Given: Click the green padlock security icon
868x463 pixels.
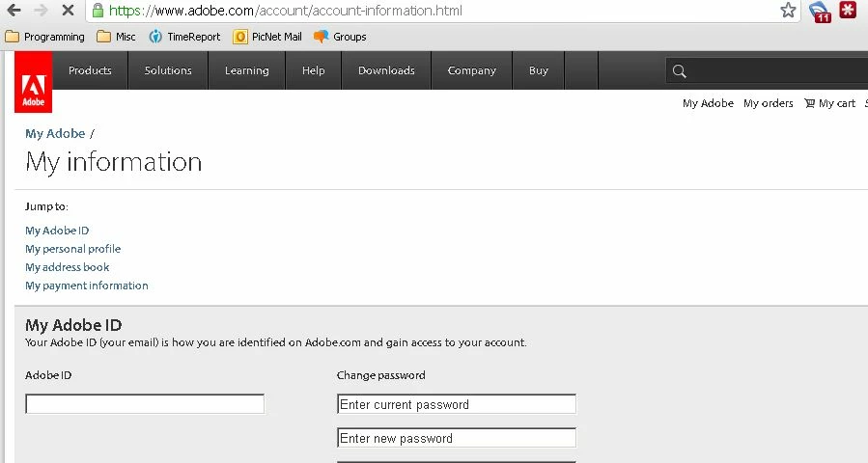Looking at the screenshot, I should 98,10.
